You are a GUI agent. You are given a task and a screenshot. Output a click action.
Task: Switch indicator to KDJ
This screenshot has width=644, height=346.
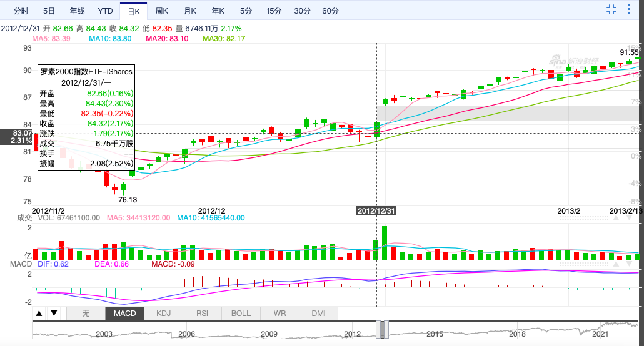coord(163,314)
